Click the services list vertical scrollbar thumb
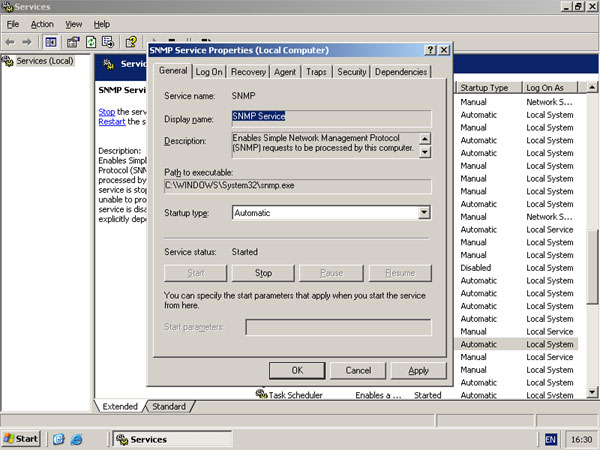The image size is (600, 450). click(x=592, y=266)
